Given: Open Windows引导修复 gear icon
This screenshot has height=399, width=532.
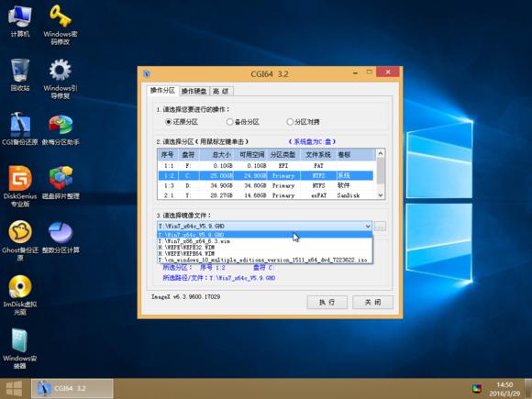Looking at the screenshot, I should click(61, 79).
